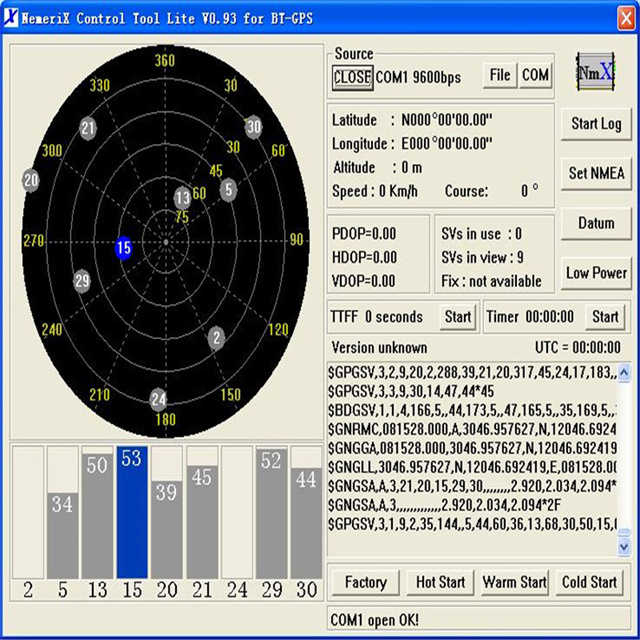Click NMEA log scrollbar down arrow
640x640 pixels.
coord(624,547)
